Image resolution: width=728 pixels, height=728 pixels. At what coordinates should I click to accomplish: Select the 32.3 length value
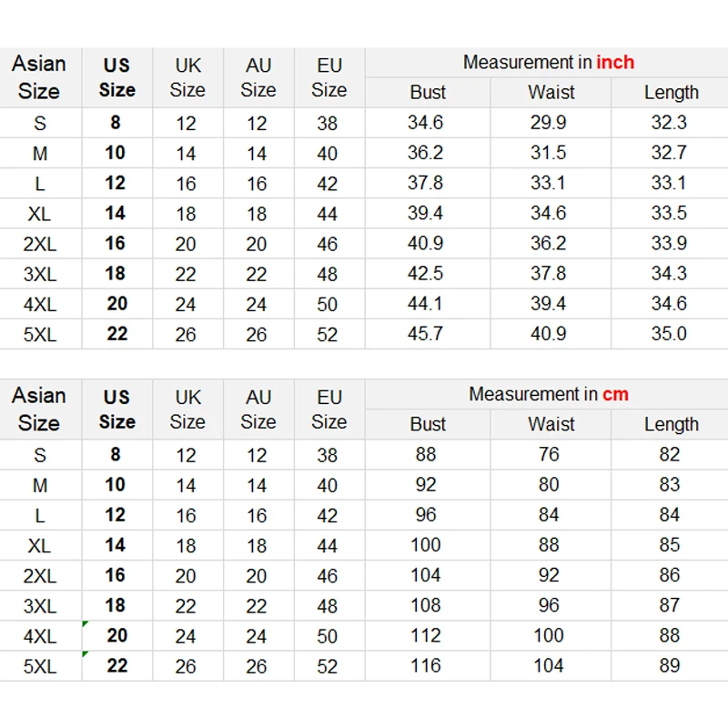pos(669,123)
